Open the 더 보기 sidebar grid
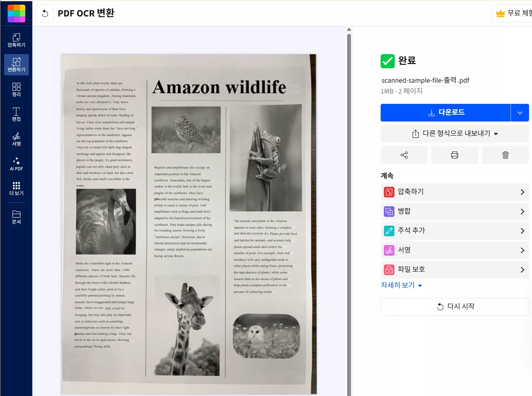 tap(16, 189)
